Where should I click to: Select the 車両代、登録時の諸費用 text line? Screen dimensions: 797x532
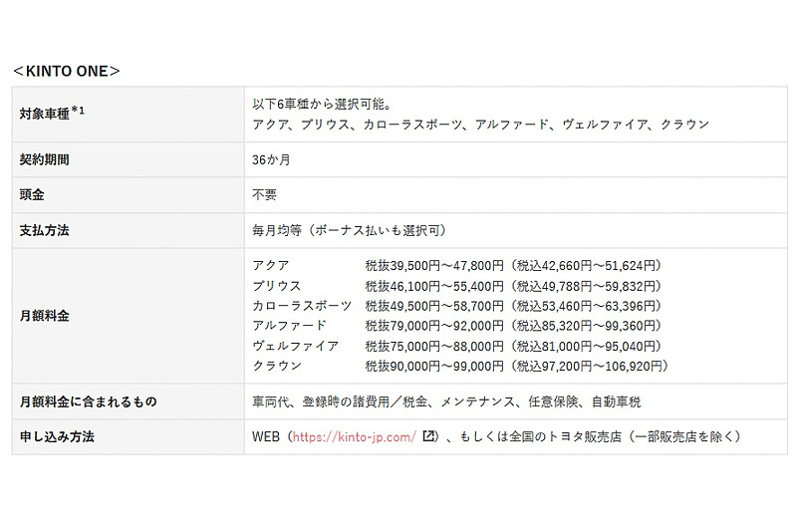tap(446, 401)
